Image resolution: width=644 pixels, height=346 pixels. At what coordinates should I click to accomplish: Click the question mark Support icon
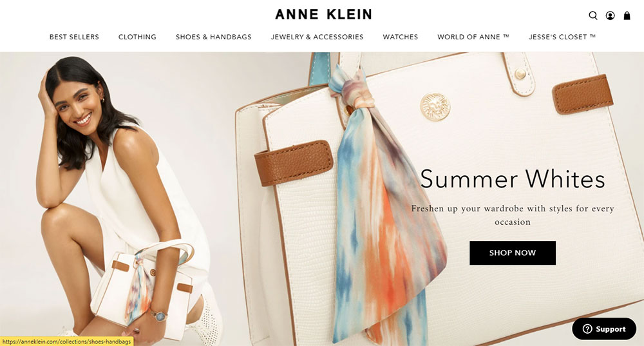(587, 329)
